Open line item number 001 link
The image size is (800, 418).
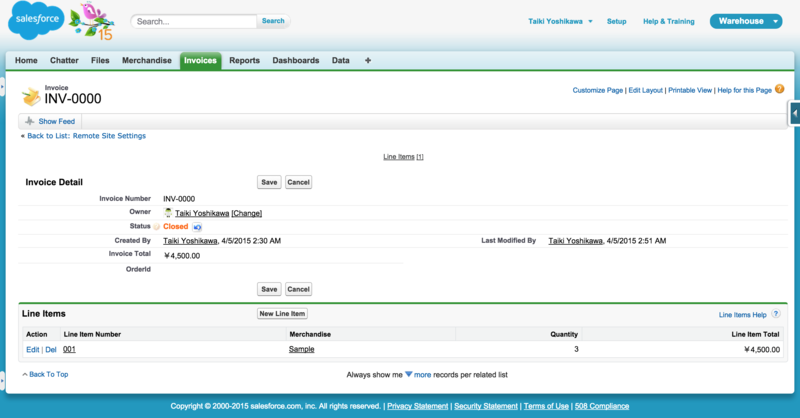coord(69,350)
